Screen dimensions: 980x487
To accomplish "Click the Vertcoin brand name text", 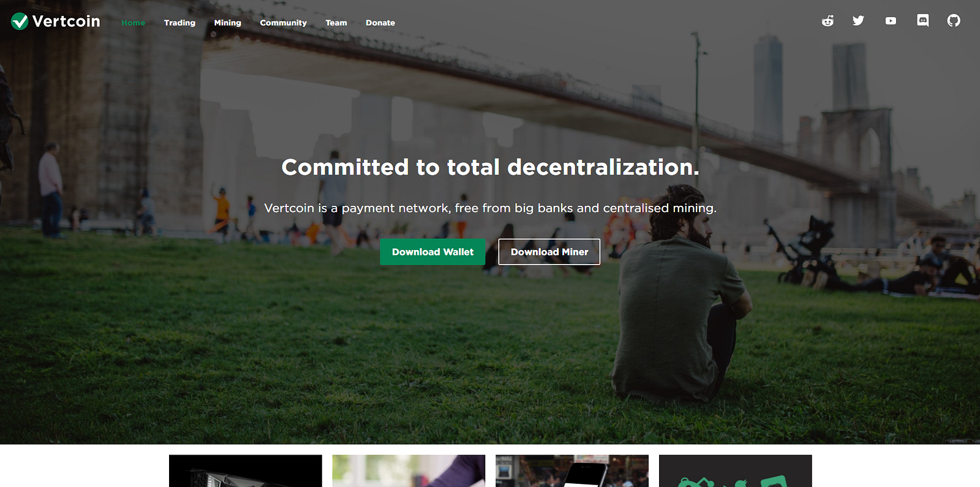I will pyautogui.click(x=66, y=21).
